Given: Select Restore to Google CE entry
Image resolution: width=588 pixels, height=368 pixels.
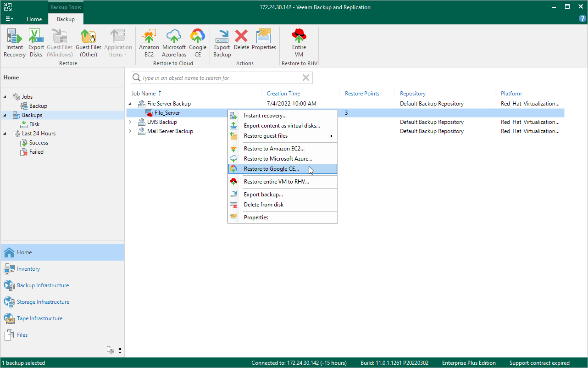Looking at the screenshot, I should click(283, 169).
